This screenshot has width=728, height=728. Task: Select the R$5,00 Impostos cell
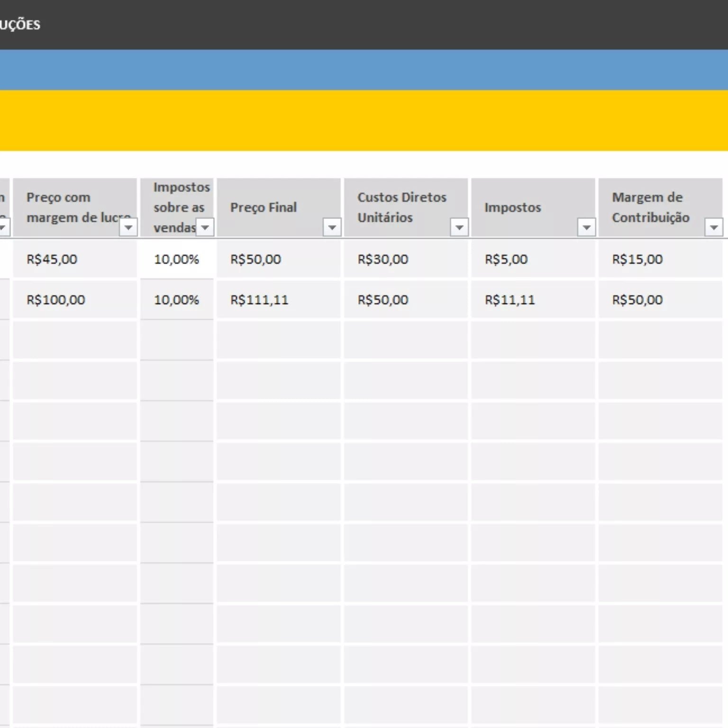click(533, 259)
